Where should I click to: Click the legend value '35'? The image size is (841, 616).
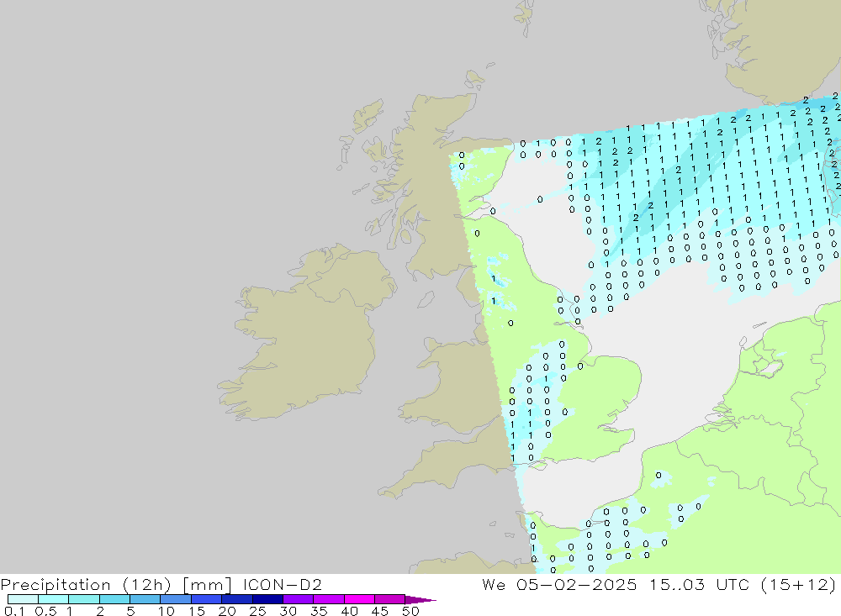319,611
